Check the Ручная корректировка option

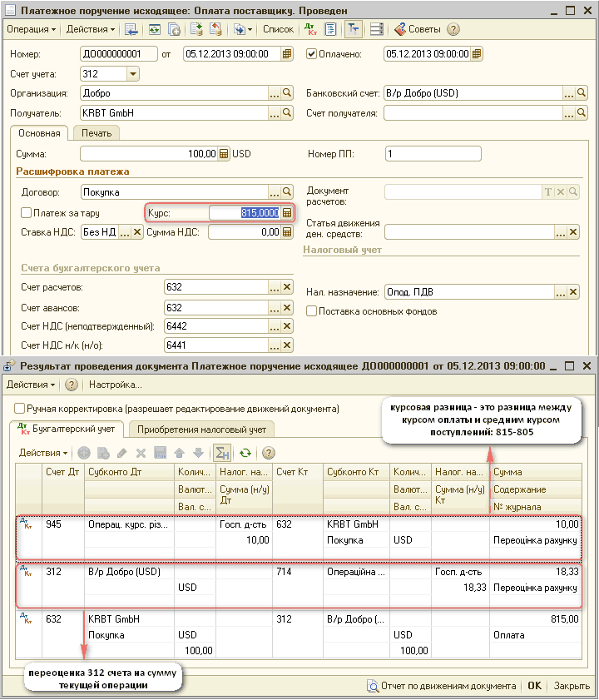(x=19, y=409)
